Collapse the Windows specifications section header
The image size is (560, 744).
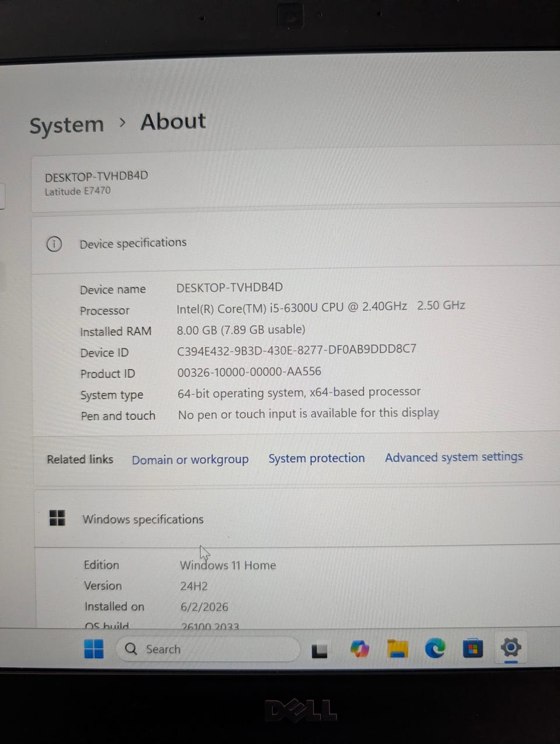(297, 518)
